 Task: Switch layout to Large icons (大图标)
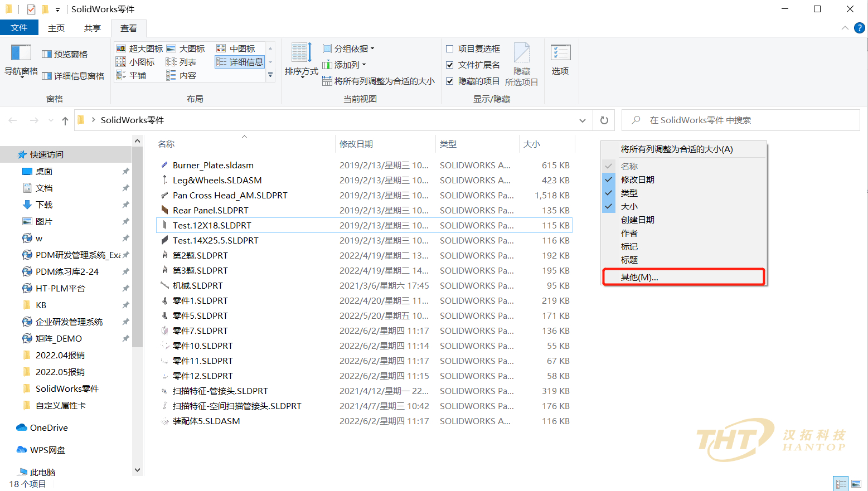(x=186, y=48)
